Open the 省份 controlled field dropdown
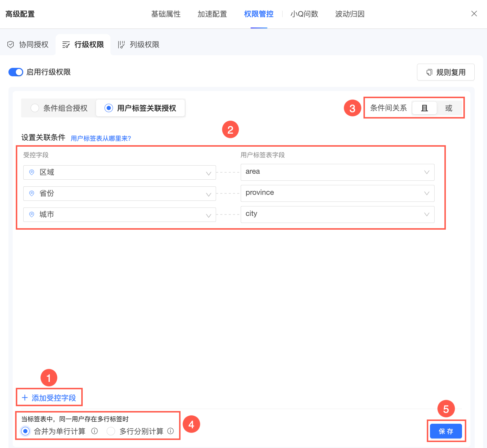This screenshot has height=448, width=487. 120,193
